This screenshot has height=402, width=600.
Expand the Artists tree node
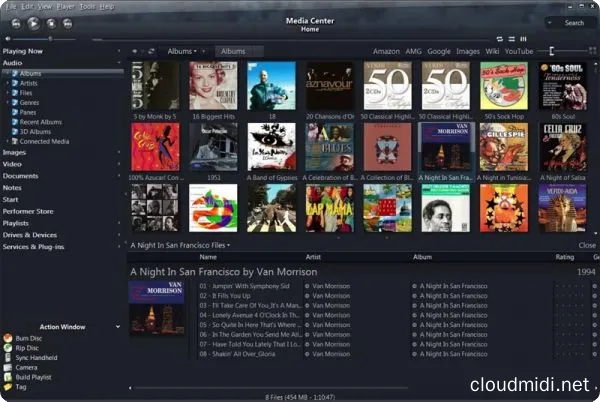pos(9,83)
